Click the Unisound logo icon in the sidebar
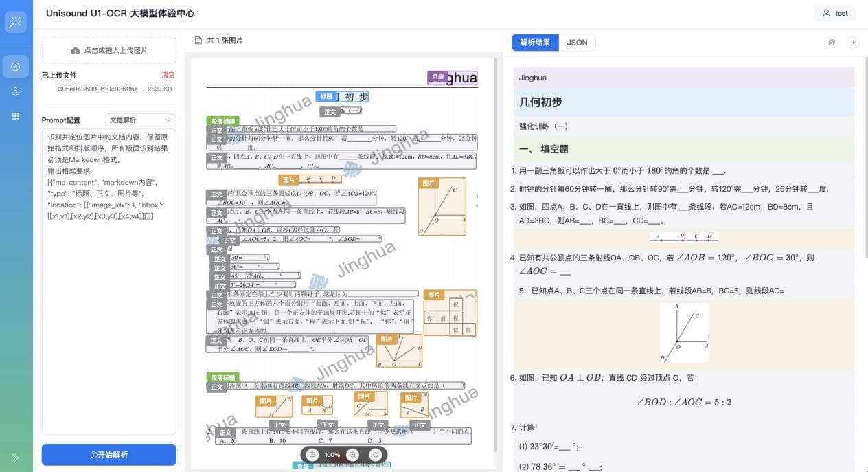 pyautogui.click(x=15, y=21)
